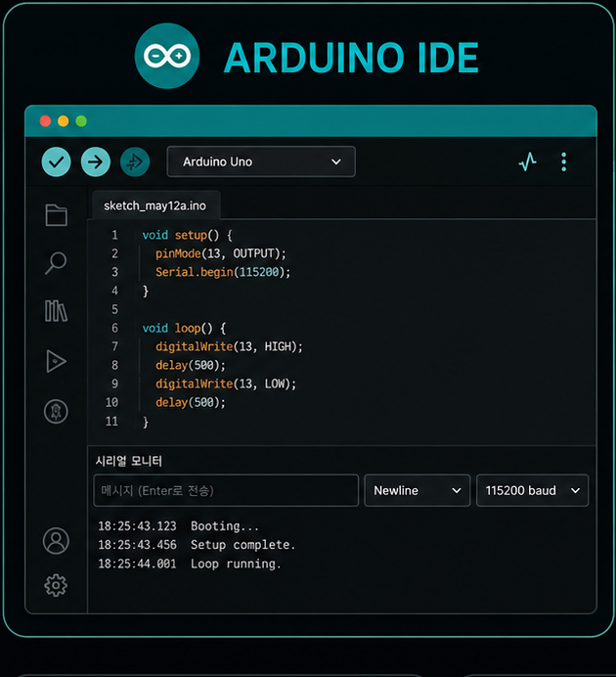Click the Arduino infinity logo
Image resolution: width=616 pixels, height=677 pixels.
[x=167, y=56]
